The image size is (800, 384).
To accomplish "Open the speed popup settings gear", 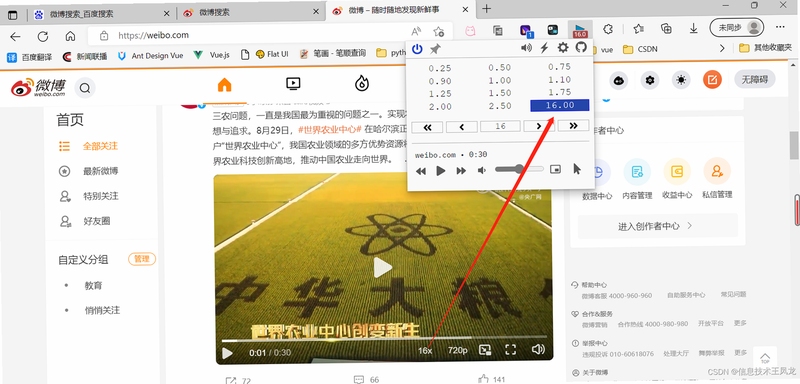I will click(563, 48).
